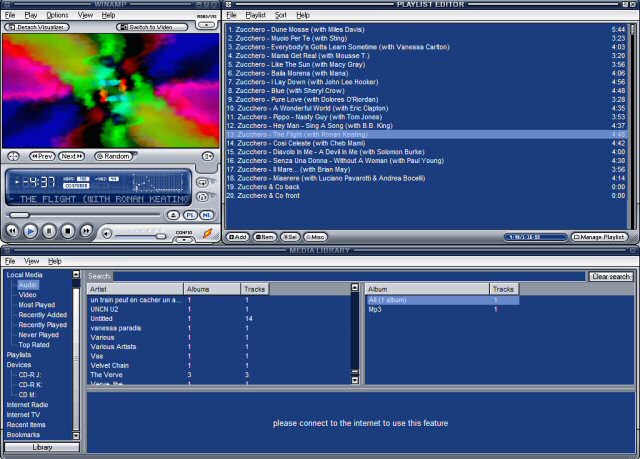Open the Add files playlist button
The height and width of the screenshot is (459, 640).
pos(238,237)
